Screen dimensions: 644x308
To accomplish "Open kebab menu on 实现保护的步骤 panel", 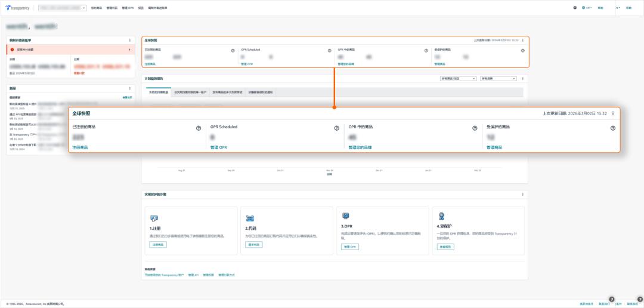I will (x=523, y=194).
